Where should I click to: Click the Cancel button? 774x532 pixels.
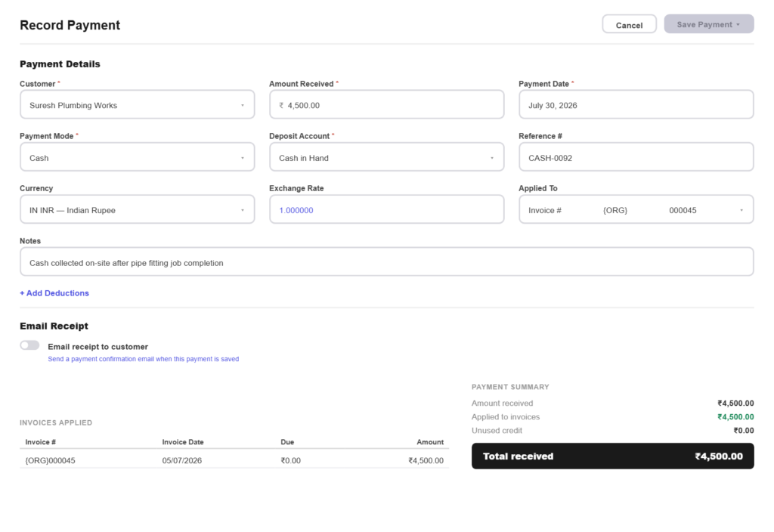click(x=629, y=24)
